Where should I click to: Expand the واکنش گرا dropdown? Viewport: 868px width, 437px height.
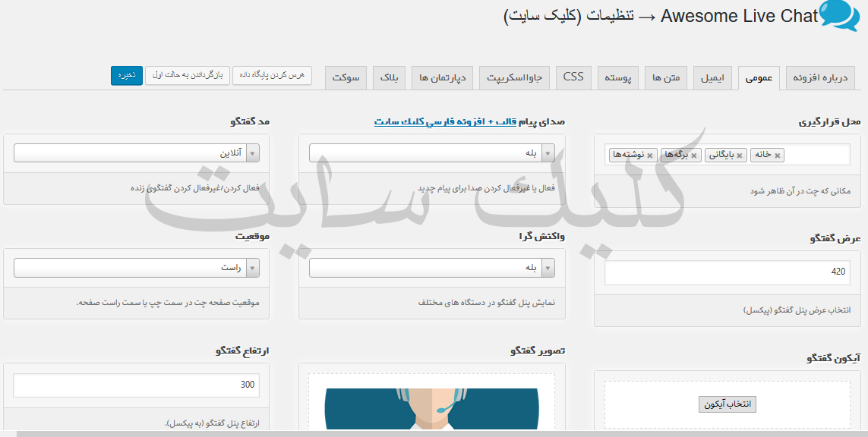click(x=431, y=268)
